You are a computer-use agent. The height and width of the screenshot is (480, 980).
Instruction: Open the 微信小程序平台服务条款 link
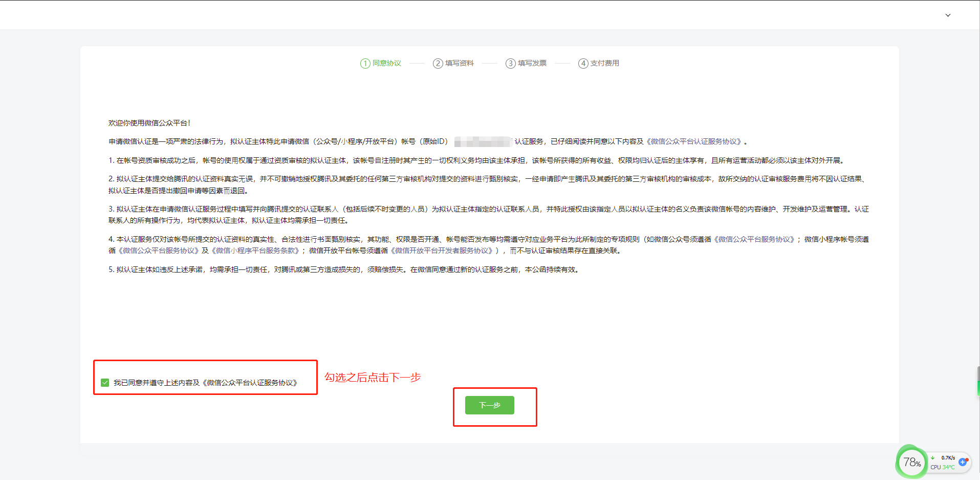click(x=256, y=251)
